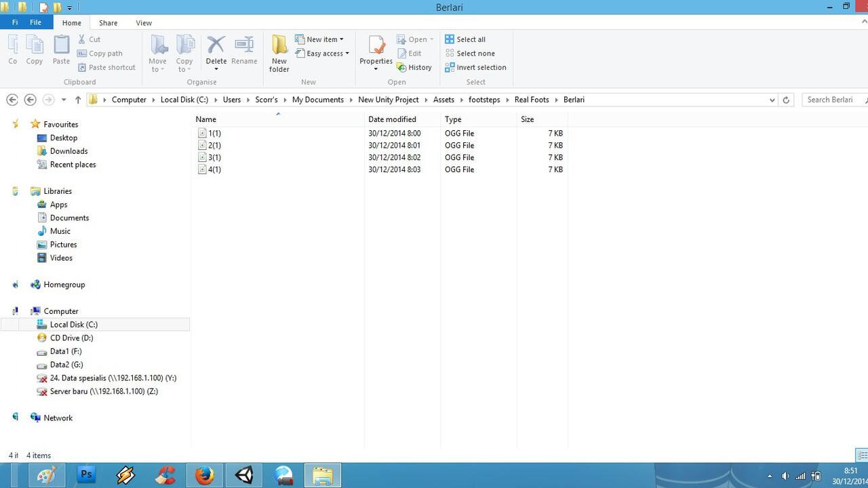This screenshot has width=868, height=488.
Task: Open Firefox from the taskbar
Action: pyautogui.click(x=205, y=475)
